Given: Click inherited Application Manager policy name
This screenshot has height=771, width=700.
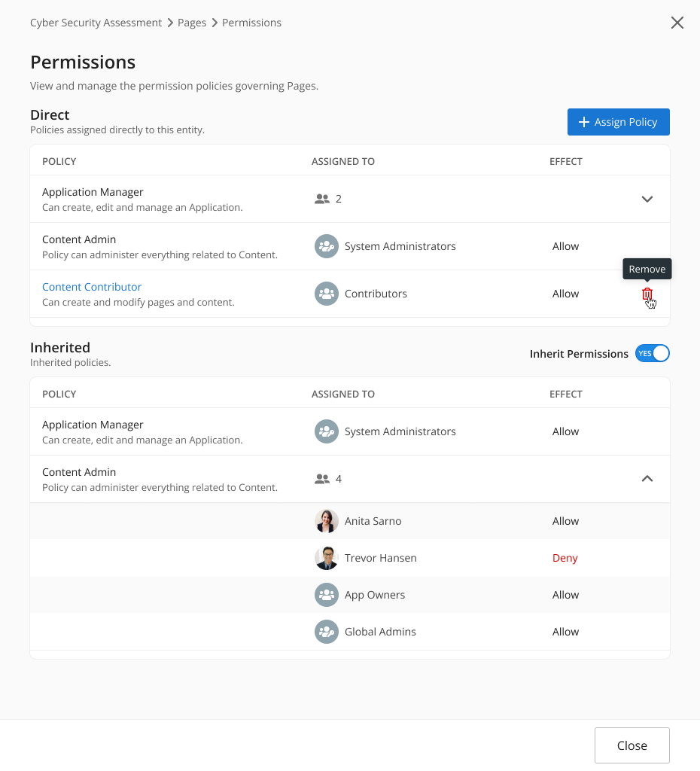Looking at the screenshot, I should click(93, 425).
